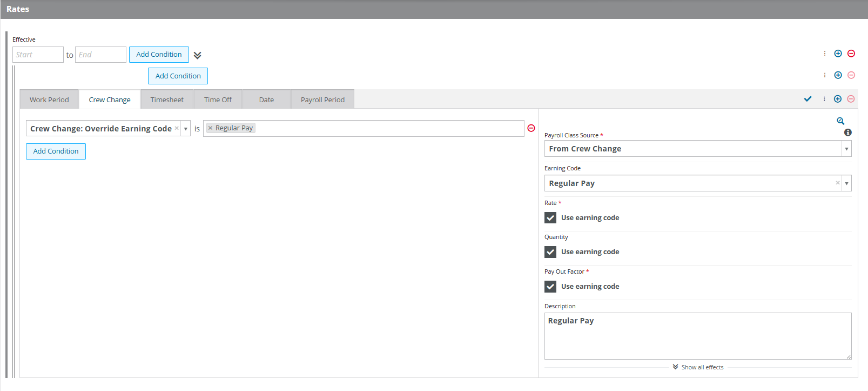Click the magnifier search icon above Payroll Class Source
The height and width of the screenshot is (391, 868).
click(x=840, y=121)
